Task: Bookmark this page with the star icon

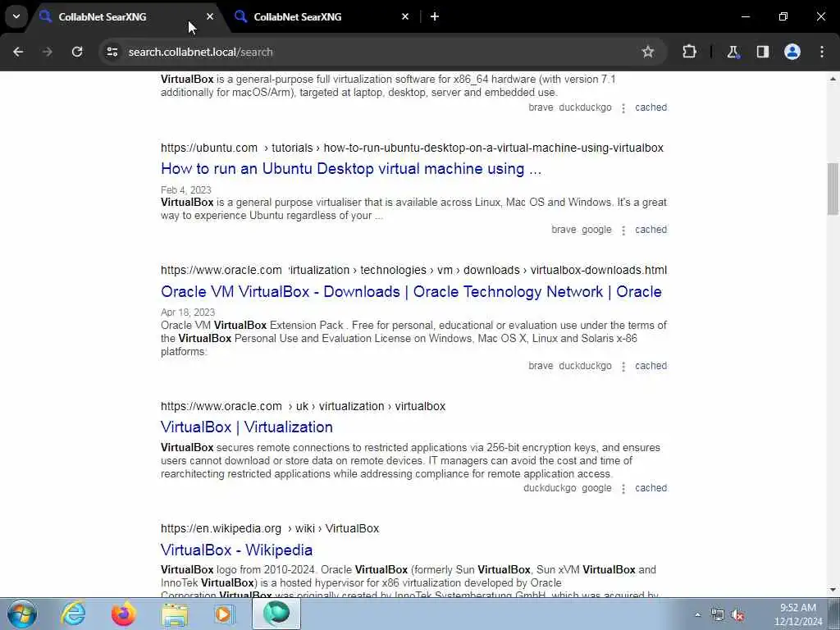Action: (648, 52)
